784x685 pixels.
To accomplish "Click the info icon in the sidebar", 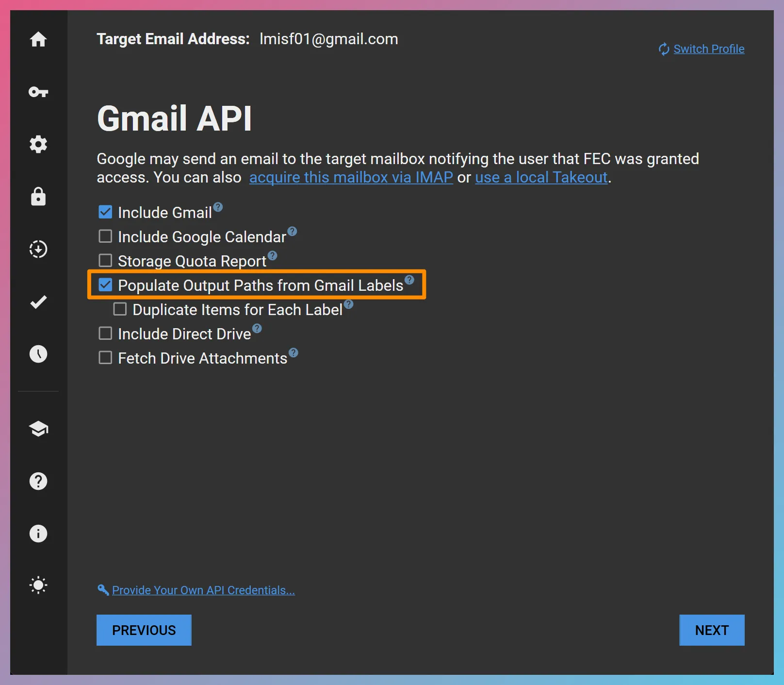I will click(x=38, y=534).
